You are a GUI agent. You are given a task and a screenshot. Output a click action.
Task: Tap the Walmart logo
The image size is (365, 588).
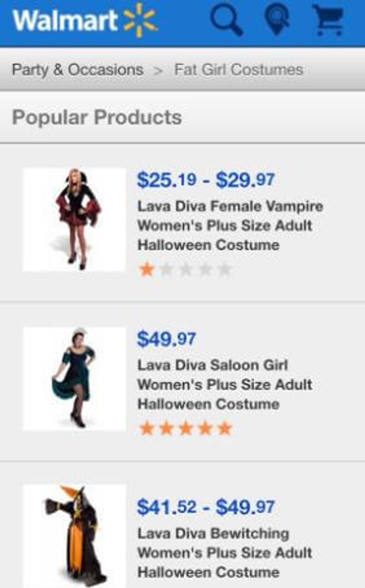(65, 20)
